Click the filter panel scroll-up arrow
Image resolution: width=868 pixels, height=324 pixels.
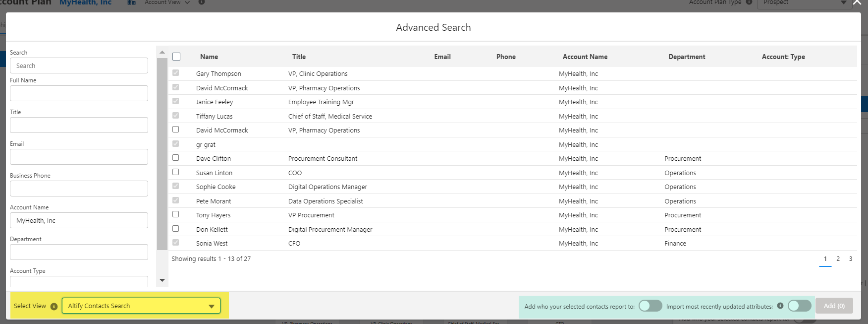tap(162, 52)
